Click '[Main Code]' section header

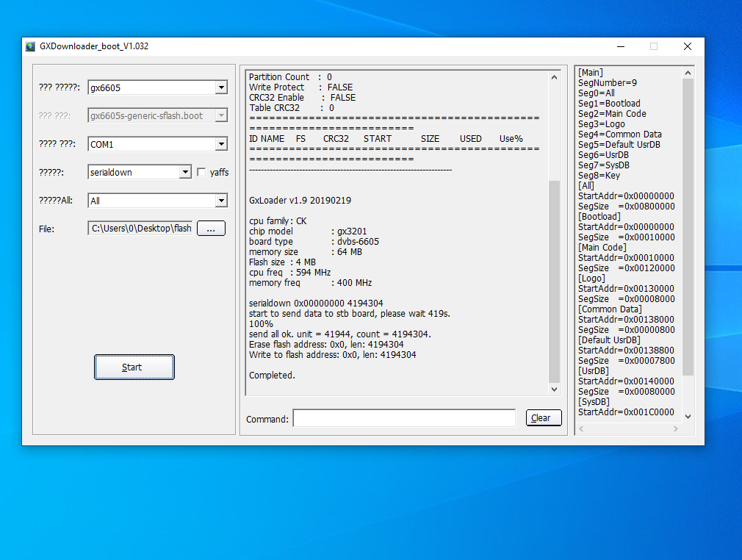click(602, 248)
